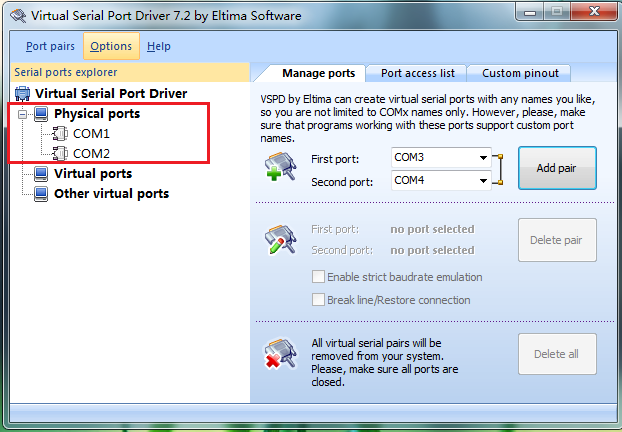
Task: Click the COM4 Second port field
Action: 441,181
